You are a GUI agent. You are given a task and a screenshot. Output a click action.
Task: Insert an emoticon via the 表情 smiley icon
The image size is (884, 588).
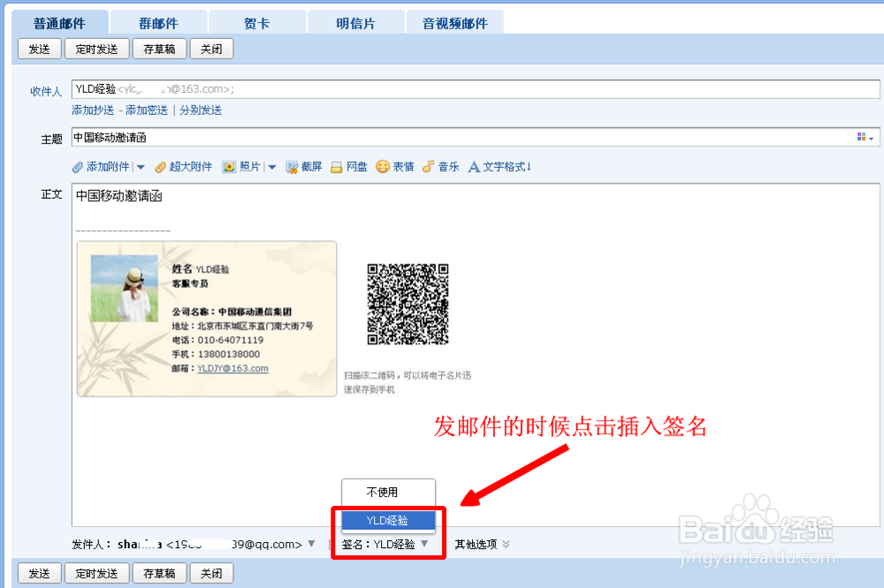pyautogui.click(x=380, y=166)
